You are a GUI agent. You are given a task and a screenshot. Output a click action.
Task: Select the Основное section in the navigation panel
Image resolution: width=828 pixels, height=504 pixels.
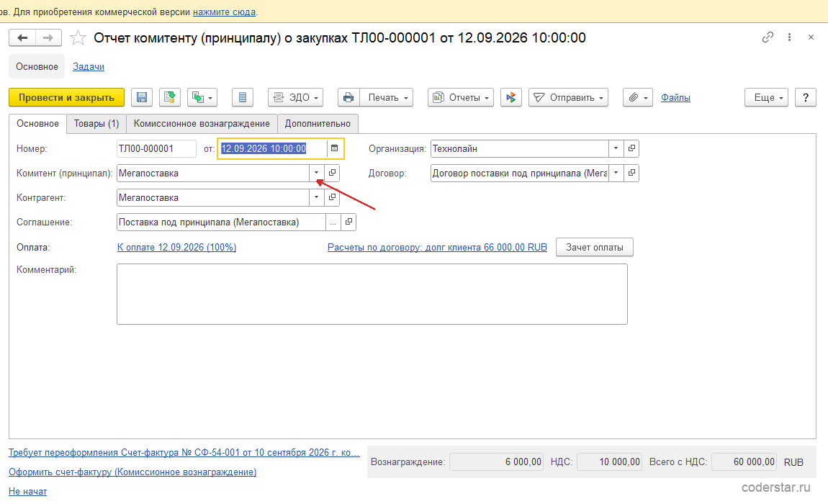[37, 66]
